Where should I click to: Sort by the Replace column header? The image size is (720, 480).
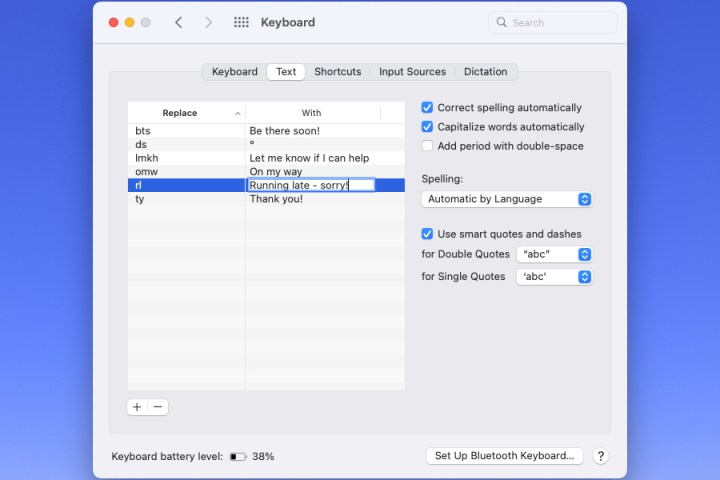[186, 113]
